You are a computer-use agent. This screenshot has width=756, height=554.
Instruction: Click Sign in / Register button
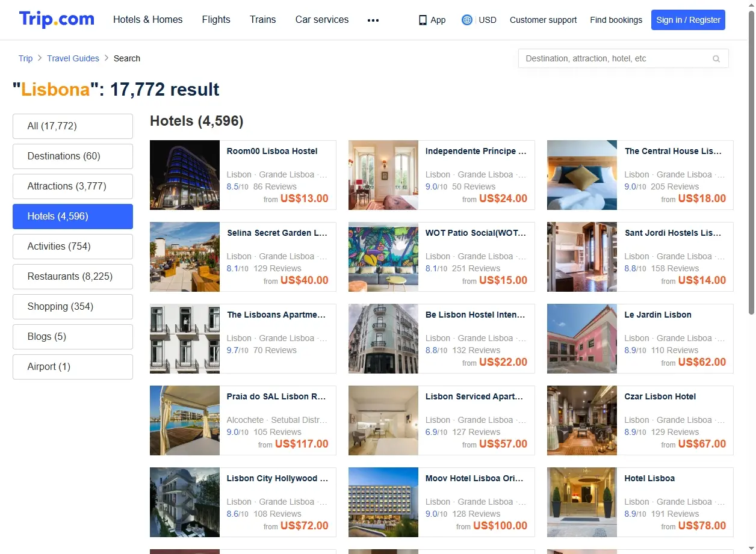(x=688, y=20)
